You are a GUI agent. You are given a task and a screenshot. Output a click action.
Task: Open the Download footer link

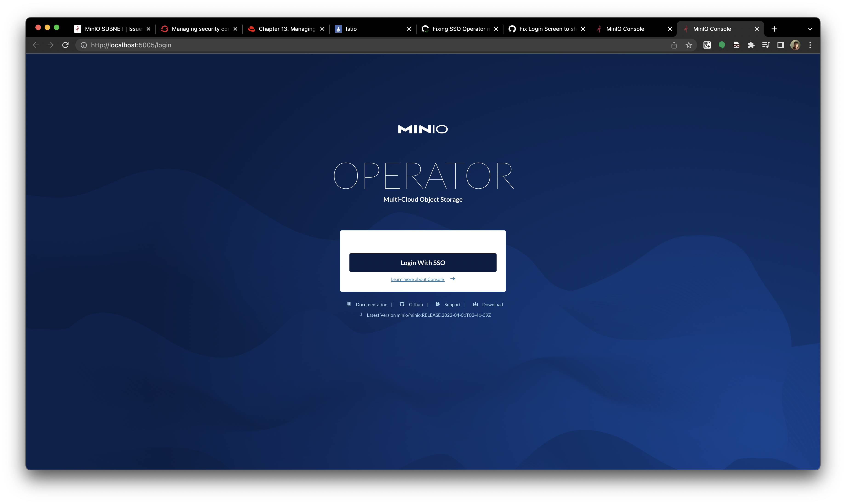pyautogui.click(x=492, y=304)
